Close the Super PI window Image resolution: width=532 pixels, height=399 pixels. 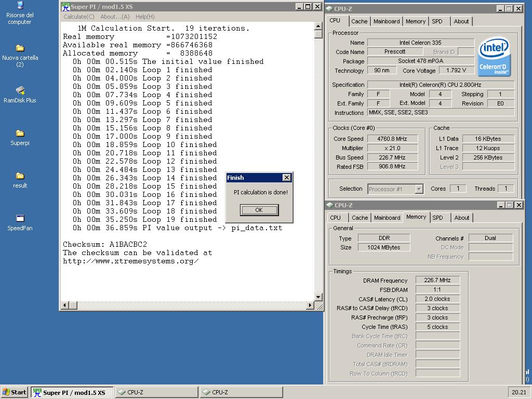pos(317,6)
